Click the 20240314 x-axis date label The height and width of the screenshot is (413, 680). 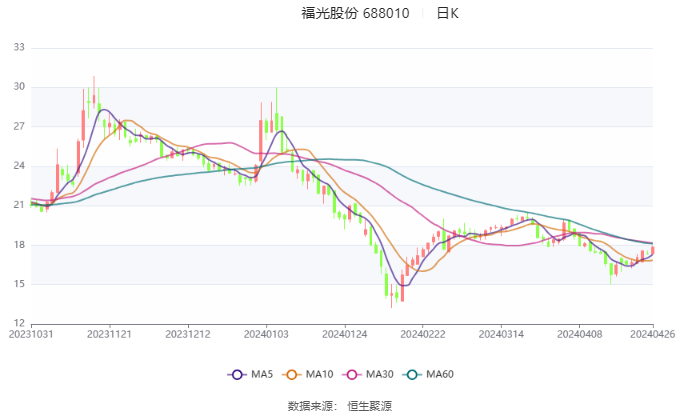501,334
